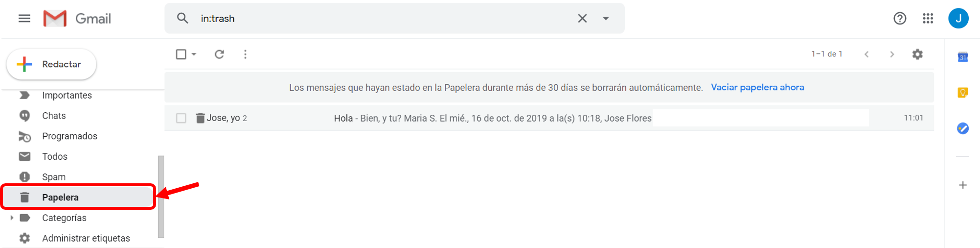The image size is (980, 248).
Task: Open the help question mark icon
Action: point(900,19)
